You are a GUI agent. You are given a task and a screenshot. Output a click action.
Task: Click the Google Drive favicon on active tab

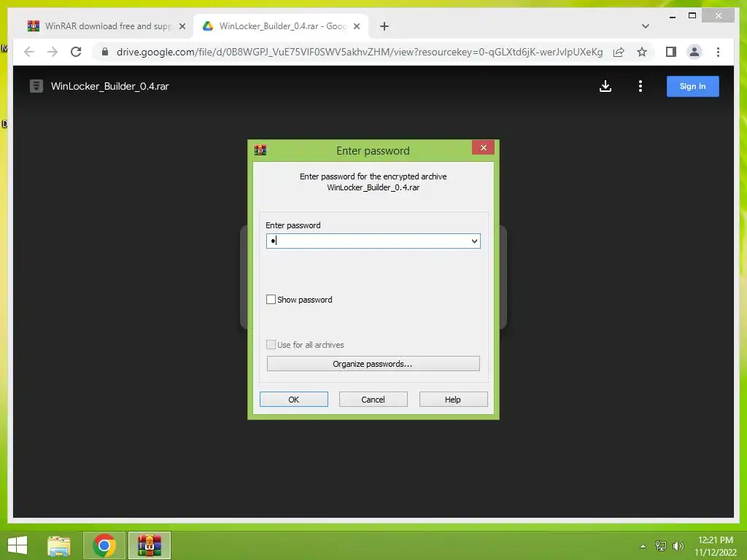point(208,26)
